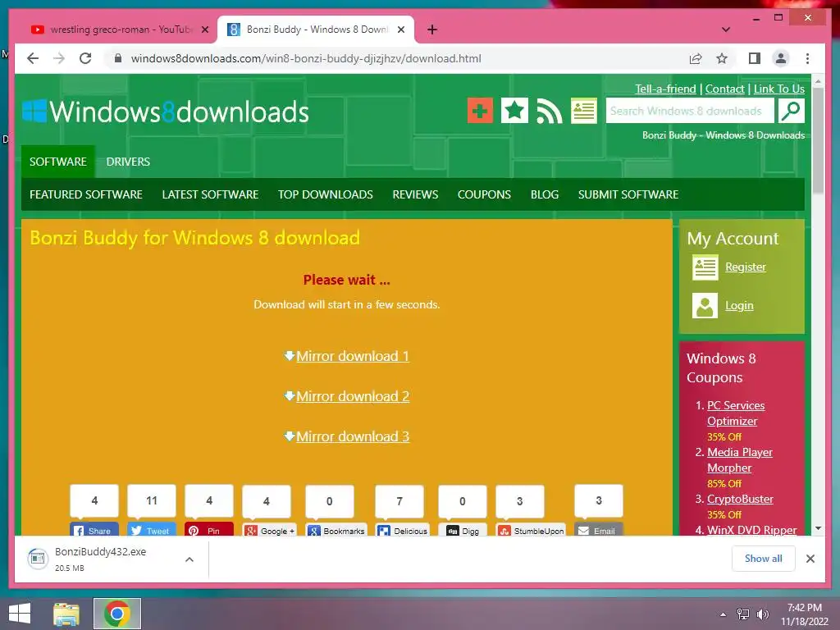840x630 pixels.
Task: Select the Bonzi Buddy browser tab
Action: [316, 30]
